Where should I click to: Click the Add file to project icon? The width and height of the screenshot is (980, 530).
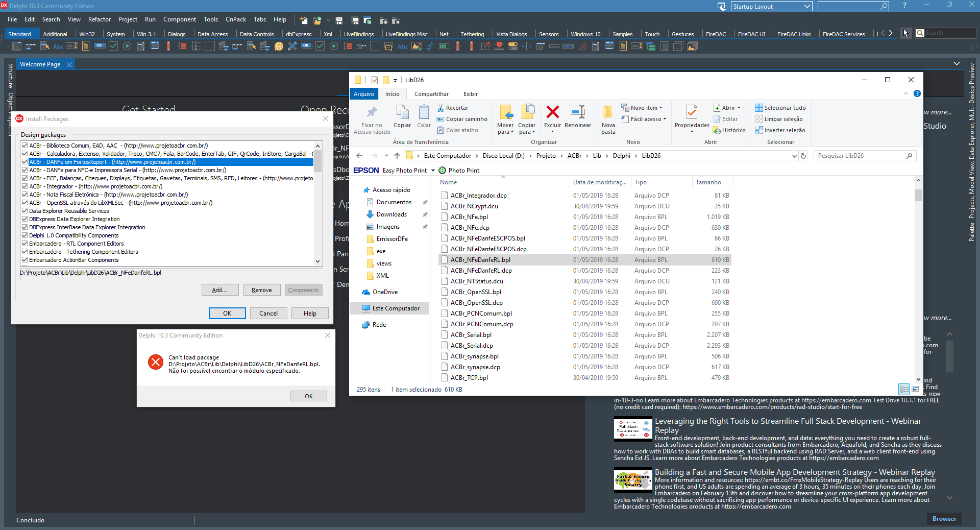pos(383,20)
